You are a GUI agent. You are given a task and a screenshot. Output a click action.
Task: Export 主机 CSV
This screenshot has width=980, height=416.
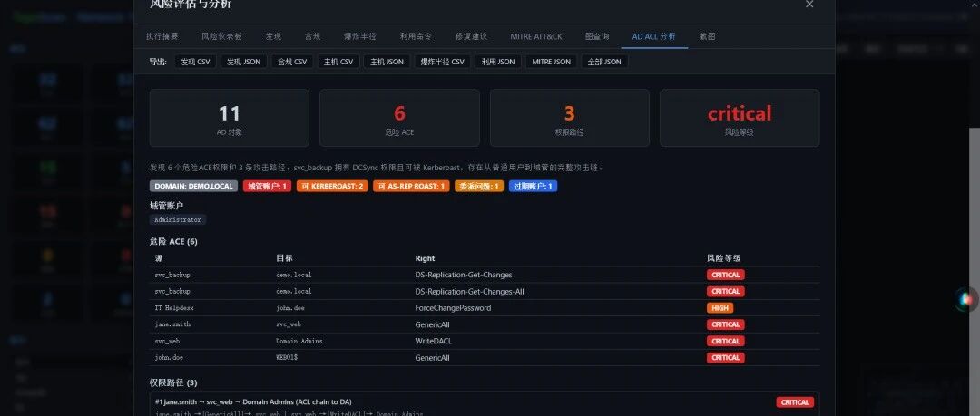coord(338,62)
